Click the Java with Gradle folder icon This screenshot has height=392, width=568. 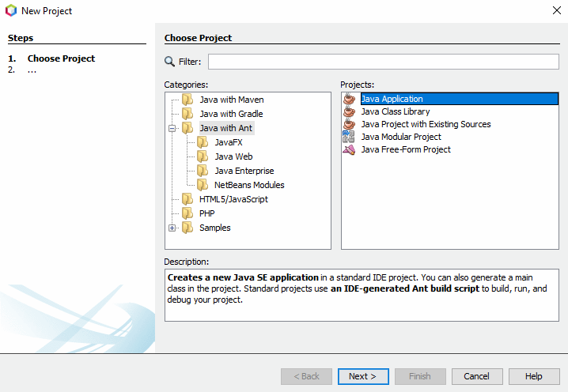[x=187, y=114]
